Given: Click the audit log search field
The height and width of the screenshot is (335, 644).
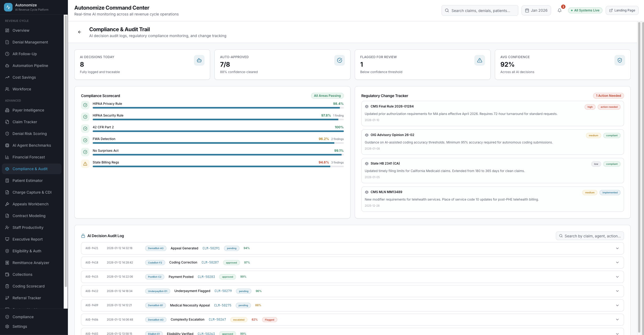Looking at the screenshot, I should 590,236.
